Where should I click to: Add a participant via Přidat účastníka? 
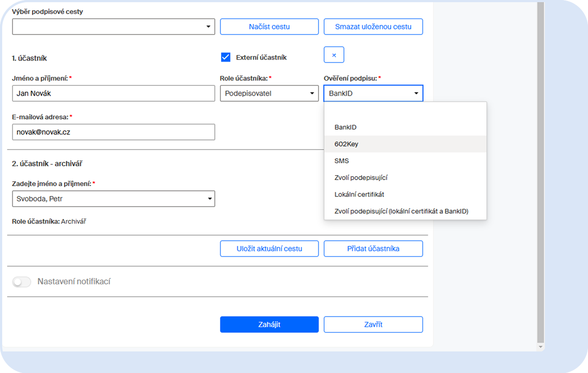373,249
